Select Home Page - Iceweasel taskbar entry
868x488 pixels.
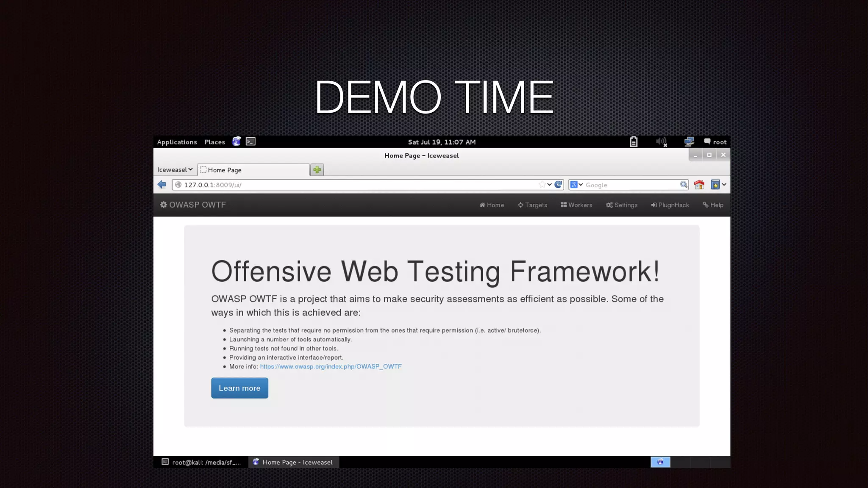tap(293, 462)
